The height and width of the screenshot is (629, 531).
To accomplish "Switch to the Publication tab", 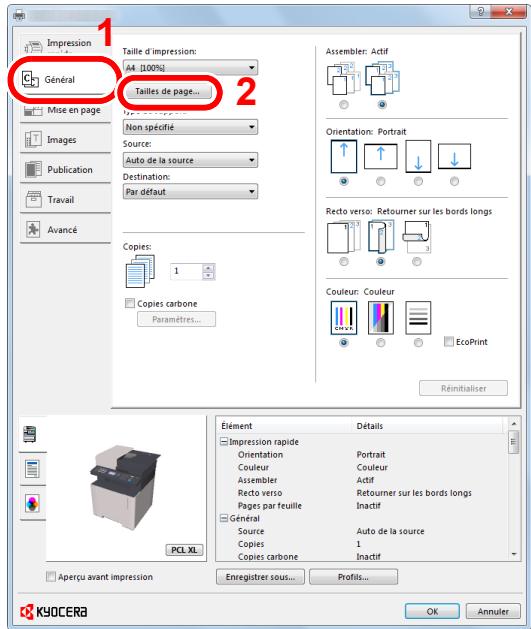I will coord(65,170).
